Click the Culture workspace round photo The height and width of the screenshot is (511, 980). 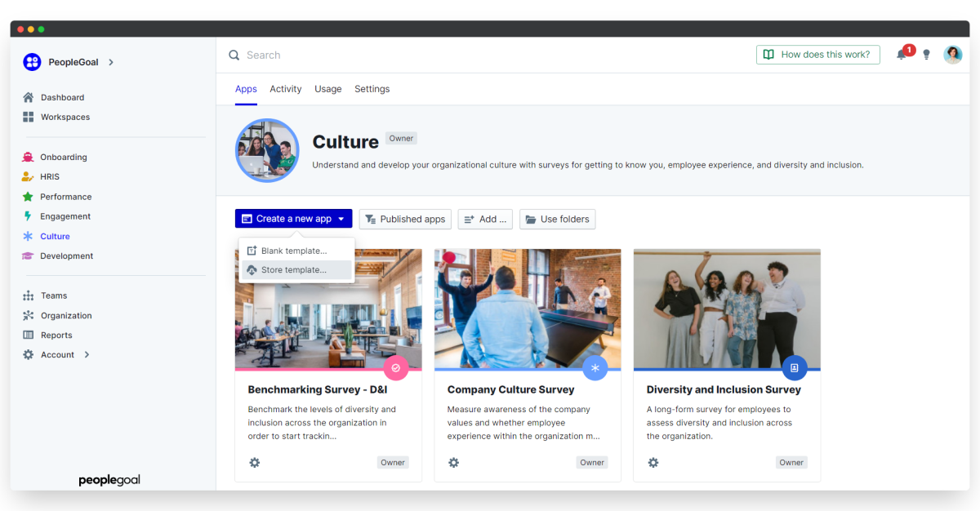(268, 151)
